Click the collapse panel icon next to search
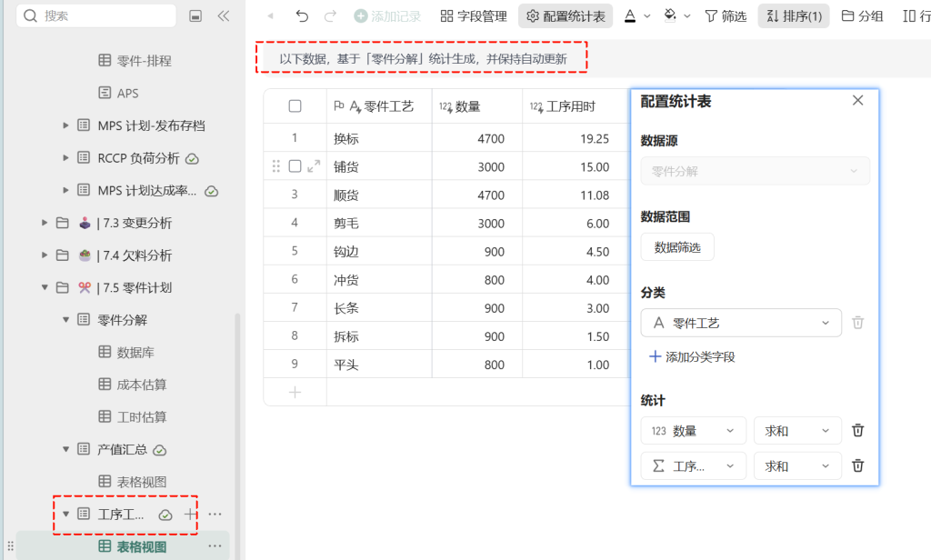931x560 pixels. point(195,16)
